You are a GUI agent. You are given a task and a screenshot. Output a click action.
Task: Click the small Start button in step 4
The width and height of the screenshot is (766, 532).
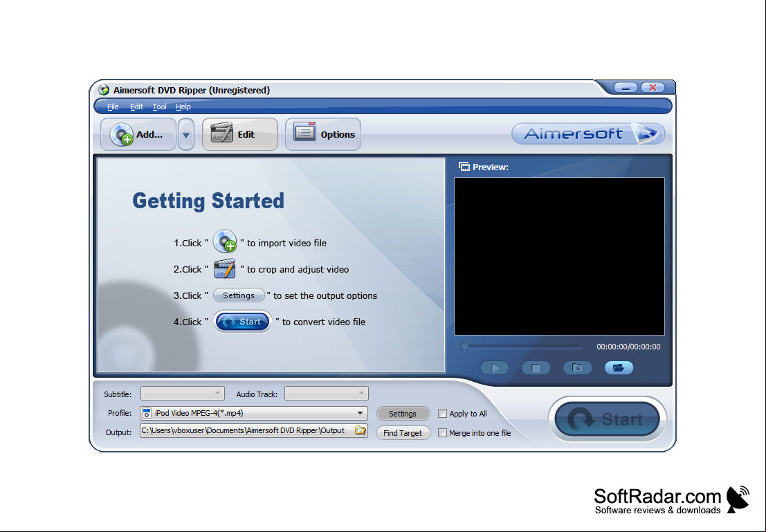[x=242, y=322]
